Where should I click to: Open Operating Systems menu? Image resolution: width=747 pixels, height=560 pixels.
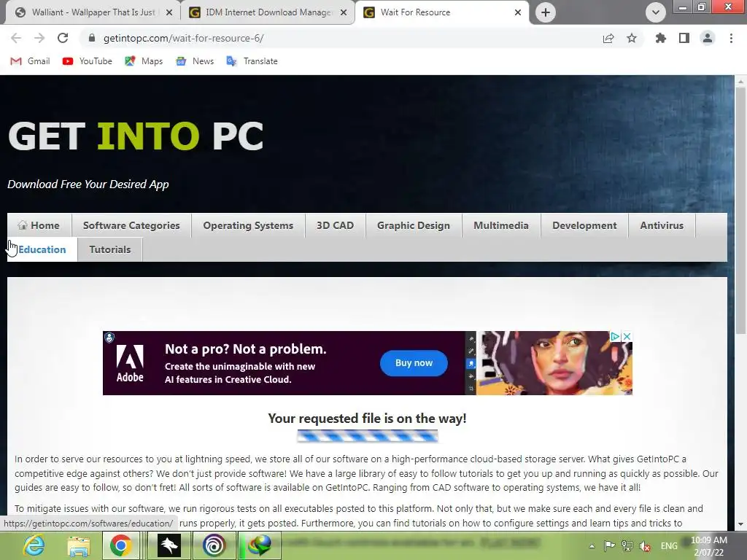tap(248, 225)
